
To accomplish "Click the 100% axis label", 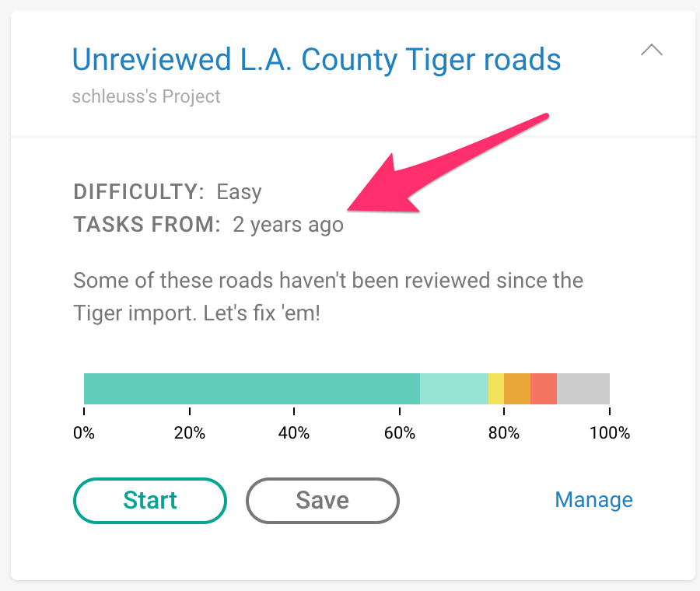I will point(610,432).
